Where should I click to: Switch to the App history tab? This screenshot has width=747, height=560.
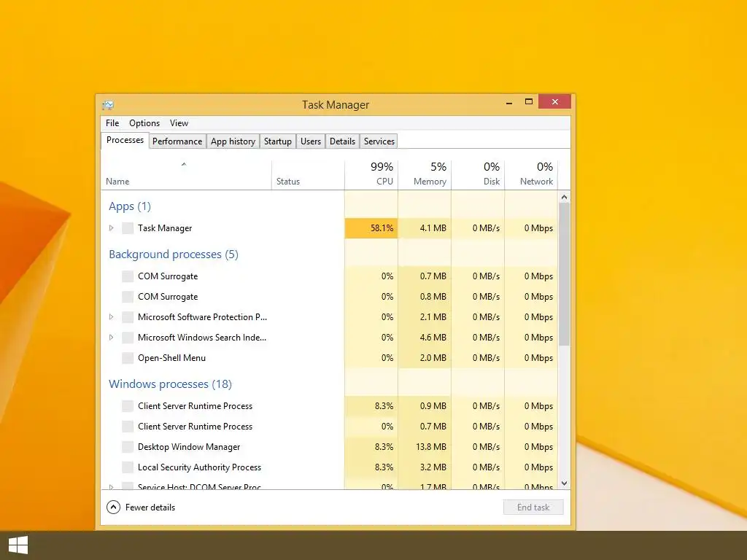click(x=233, y=141)
